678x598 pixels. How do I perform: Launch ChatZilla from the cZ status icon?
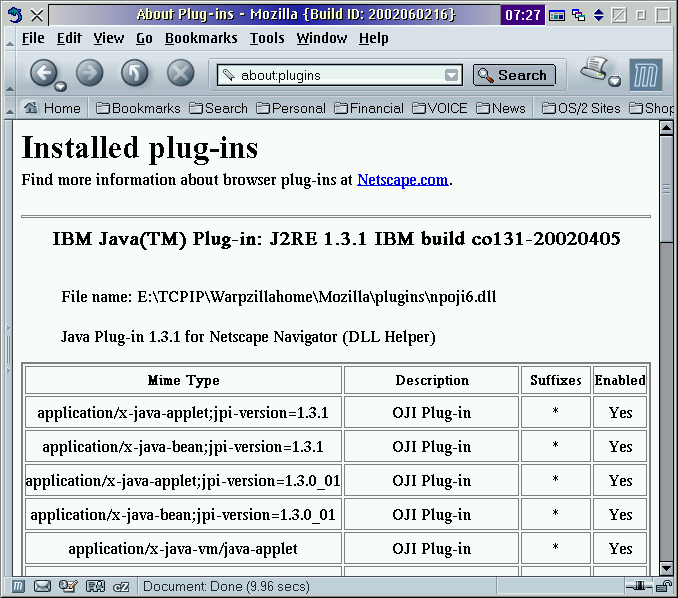click(121, 587)
